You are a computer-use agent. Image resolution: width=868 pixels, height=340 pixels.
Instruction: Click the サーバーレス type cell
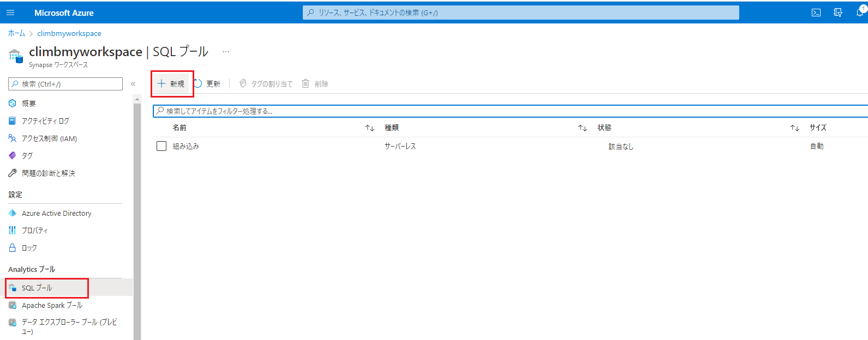pyautogui.click(x=400, y=146)
